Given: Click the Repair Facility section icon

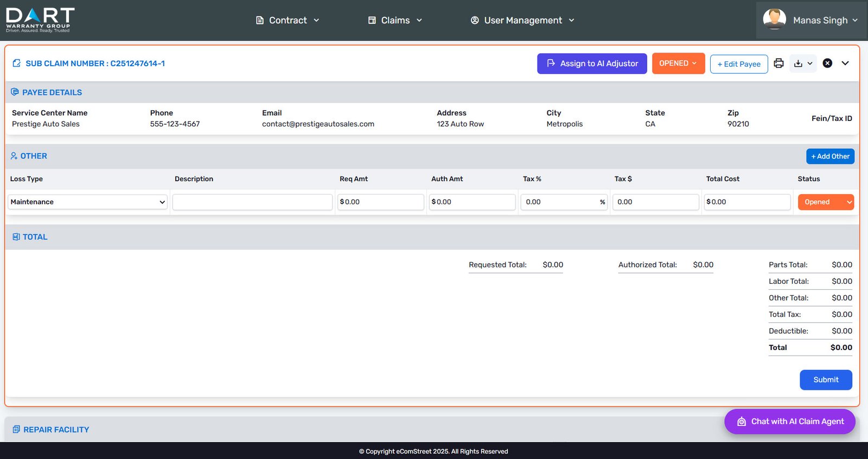Looking at the screenshot, I should 16,429.
